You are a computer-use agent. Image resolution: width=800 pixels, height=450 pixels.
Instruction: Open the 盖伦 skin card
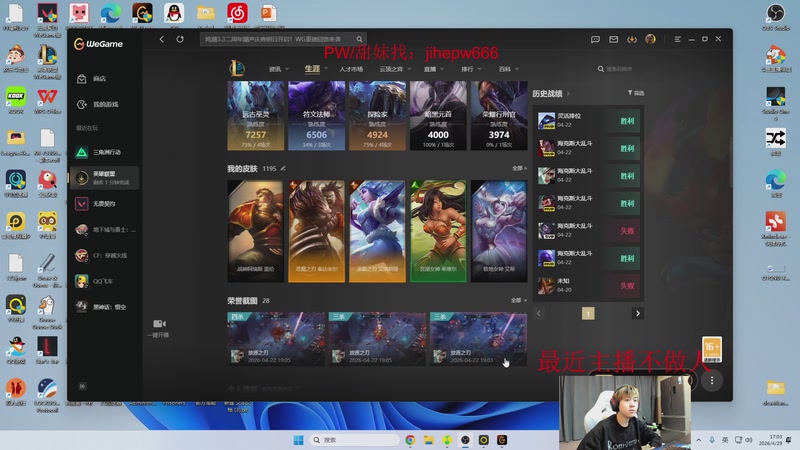(256, 231)
